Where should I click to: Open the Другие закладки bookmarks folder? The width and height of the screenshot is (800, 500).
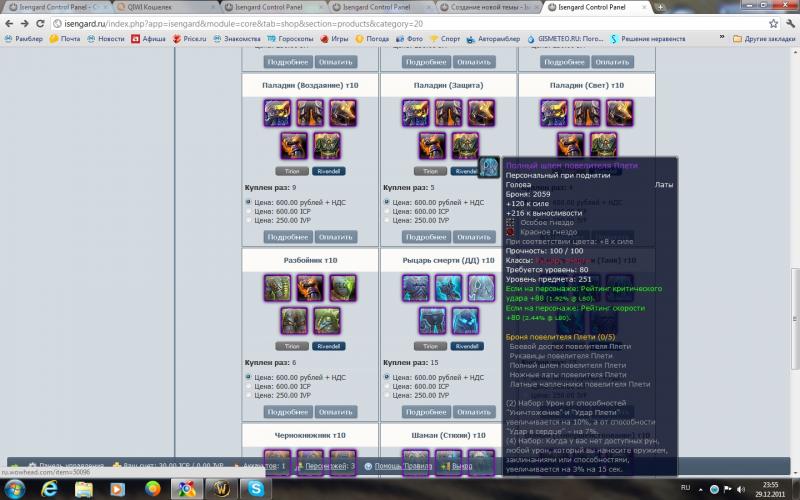coord(762,39)
